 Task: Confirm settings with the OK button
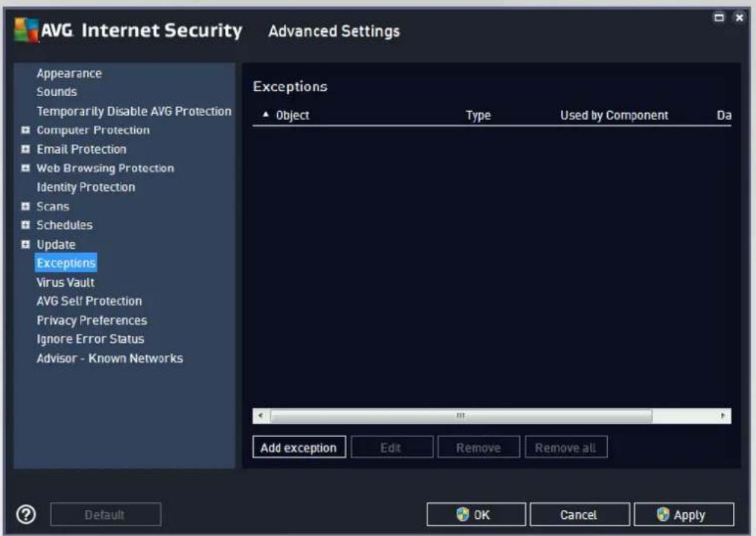476,514
